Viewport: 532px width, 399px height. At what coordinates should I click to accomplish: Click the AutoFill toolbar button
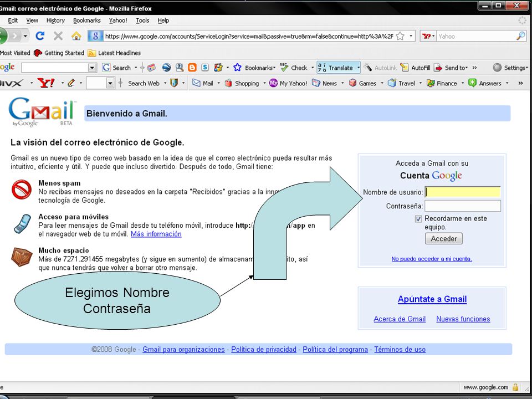[415, 68]
